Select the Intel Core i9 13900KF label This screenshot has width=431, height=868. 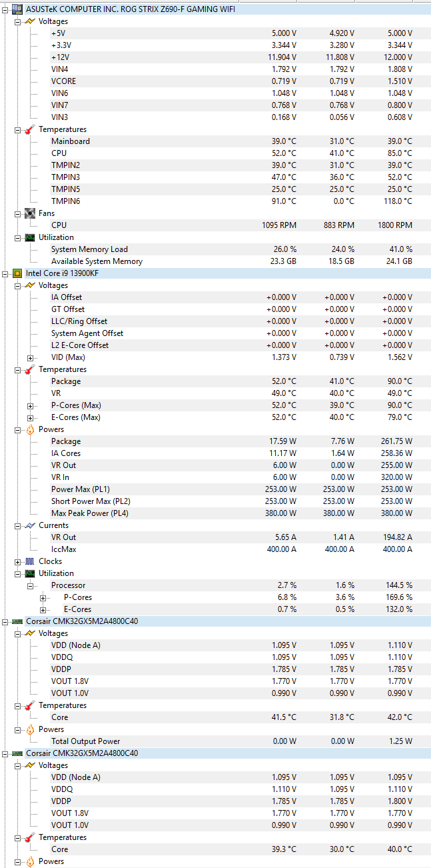click(63, 273)
